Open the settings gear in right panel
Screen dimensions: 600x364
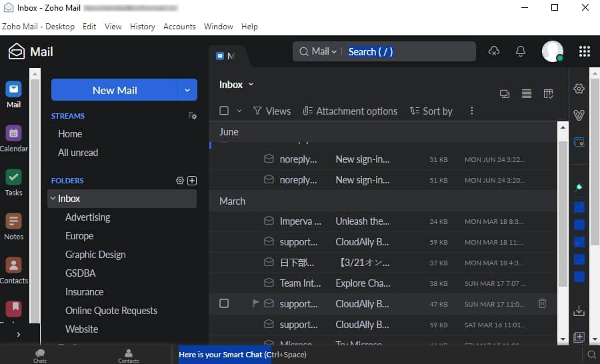(x=579, y=89)
